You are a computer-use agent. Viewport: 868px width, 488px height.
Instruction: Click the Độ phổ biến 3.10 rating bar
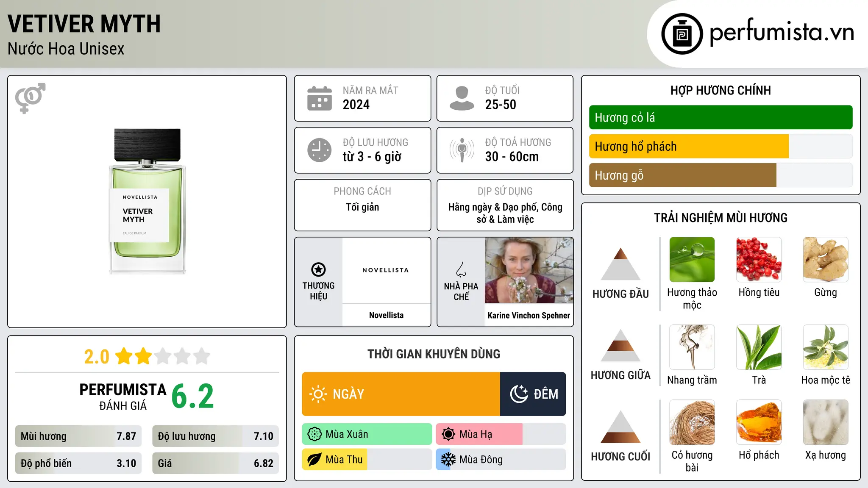[x=78, y=463]
